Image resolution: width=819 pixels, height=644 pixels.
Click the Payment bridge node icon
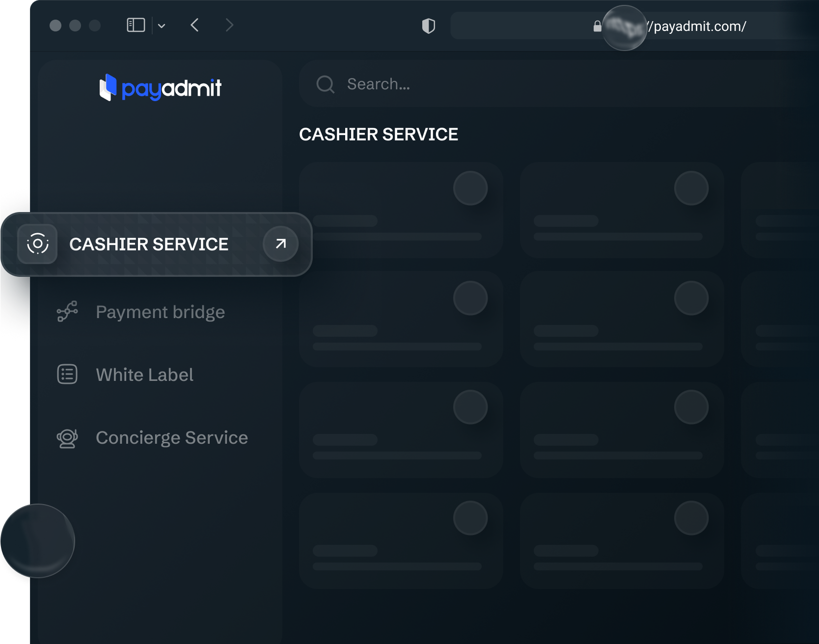click(x=67, y=312)
